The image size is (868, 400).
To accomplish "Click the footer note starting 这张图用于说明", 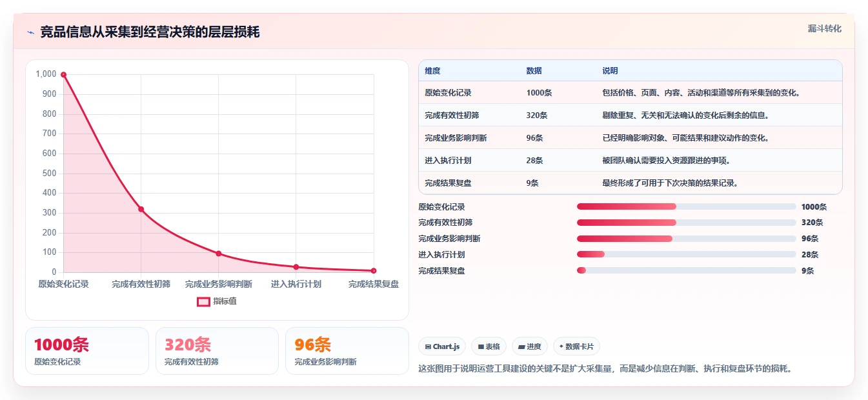I will [x=605, y=369].
